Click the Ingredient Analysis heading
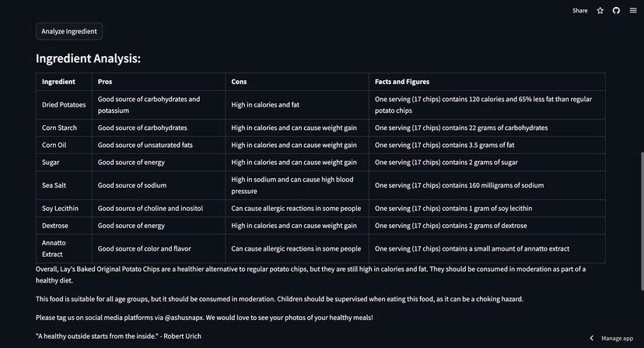644x348 pixels. point(88,58)
